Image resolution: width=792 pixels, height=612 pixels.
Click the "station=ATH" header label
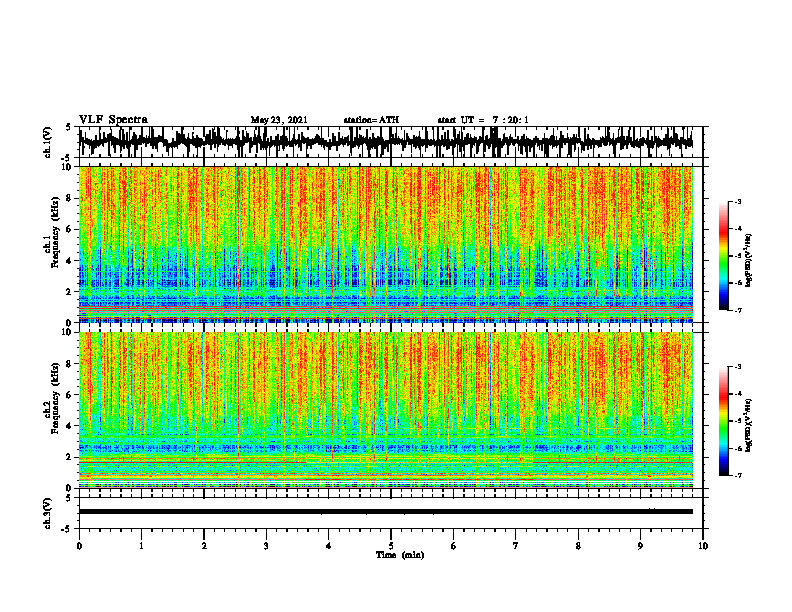tap(371, 120)
